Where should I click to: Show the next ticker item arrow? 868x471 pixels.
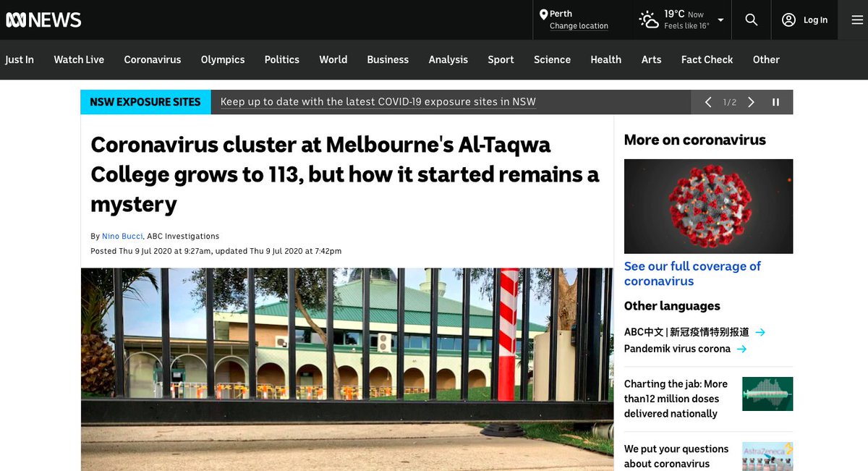coord(752,102)
